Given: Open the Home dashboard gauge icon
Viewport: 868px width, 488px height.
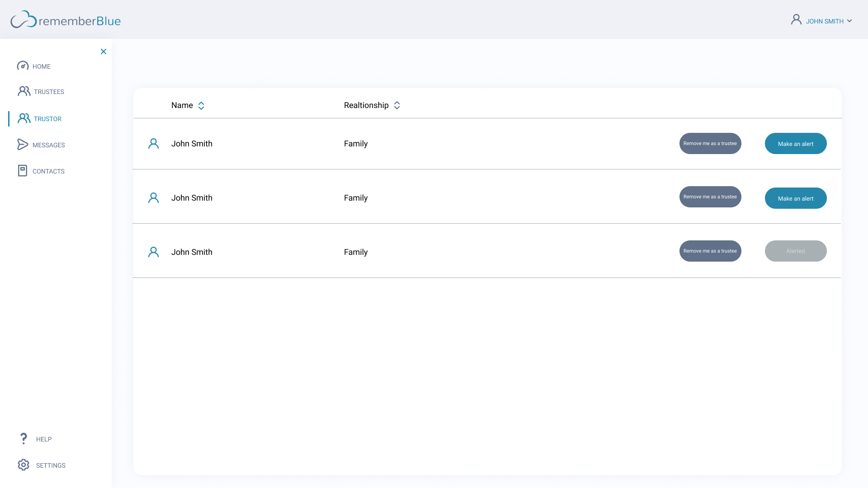Looking at the screenshot, I should 23,66.
